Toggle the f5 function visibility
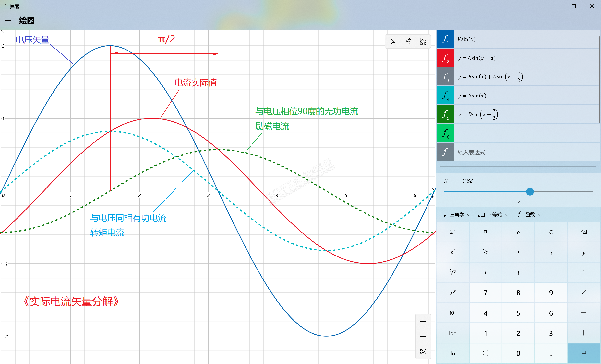The width and height of the screenshot is (601, 364). click(445, 115)
